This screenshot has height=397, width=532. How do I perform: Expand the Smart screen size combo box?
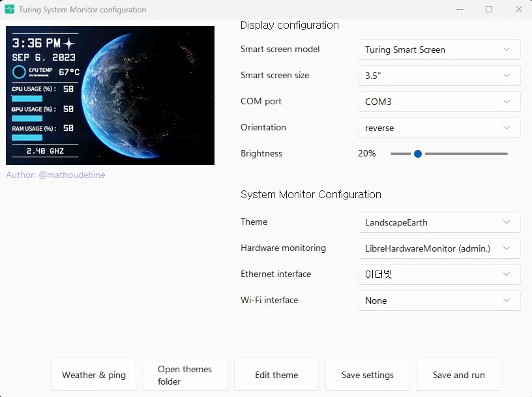pyautogui.click(x=439, y=76)
